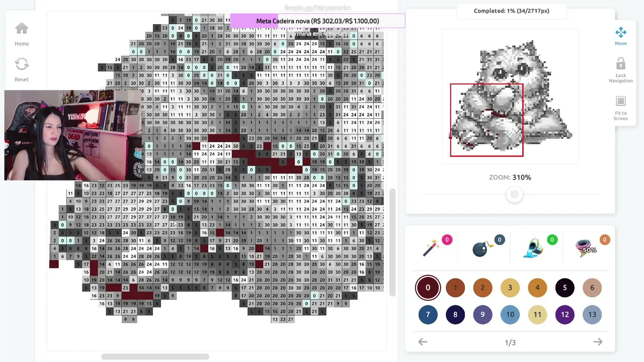
Task: Go to the Home screen
Action: pos(22,34)
